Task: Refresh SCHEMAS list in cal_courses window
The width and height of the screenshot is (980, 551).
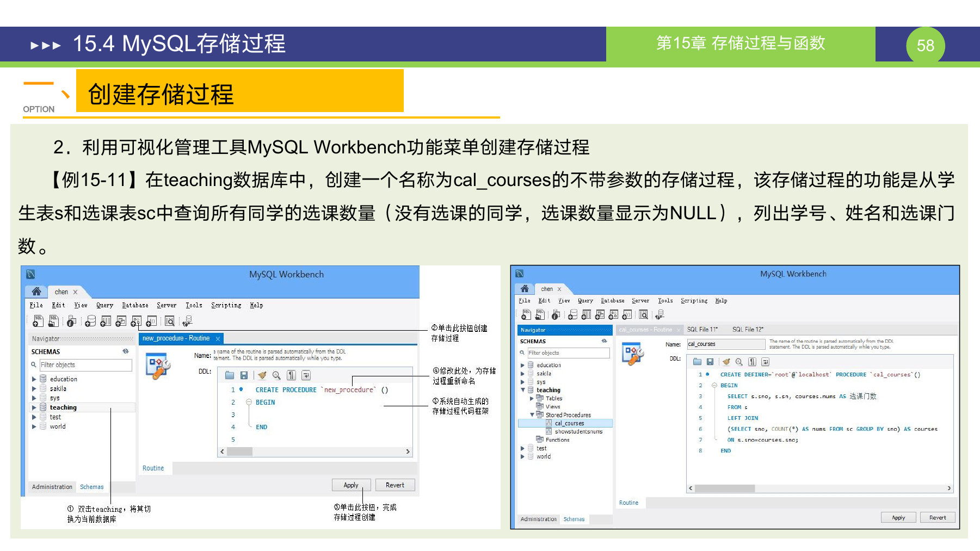Action: (x=604, y=341)
